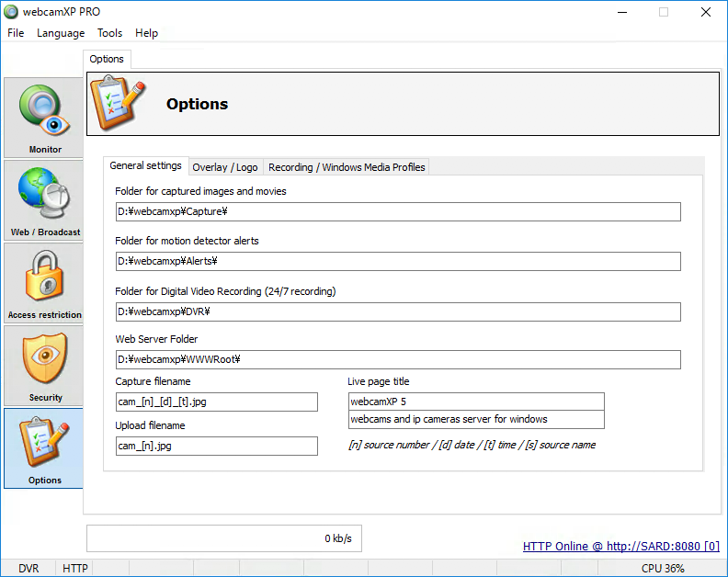Open the Tools menu
Viewport: 728px width, 577px height.
(x=109, y=33)
